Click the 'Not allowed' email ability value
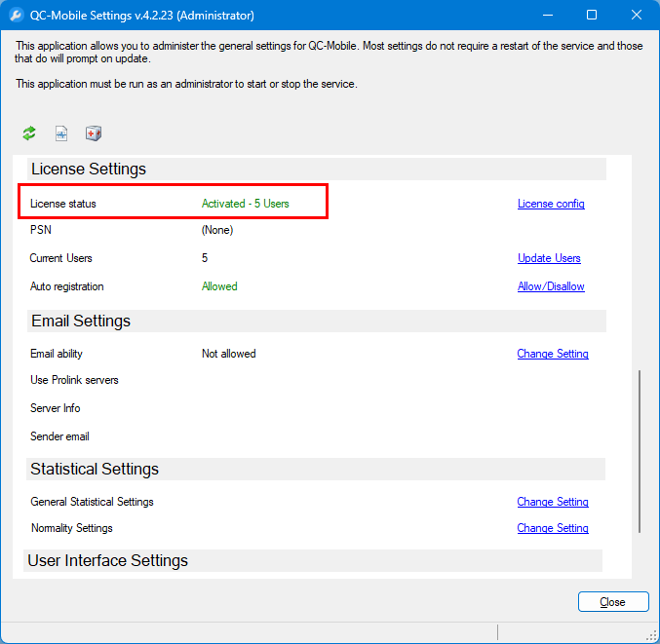The height and width of the screenshot is (644, 660). [228, 354]
